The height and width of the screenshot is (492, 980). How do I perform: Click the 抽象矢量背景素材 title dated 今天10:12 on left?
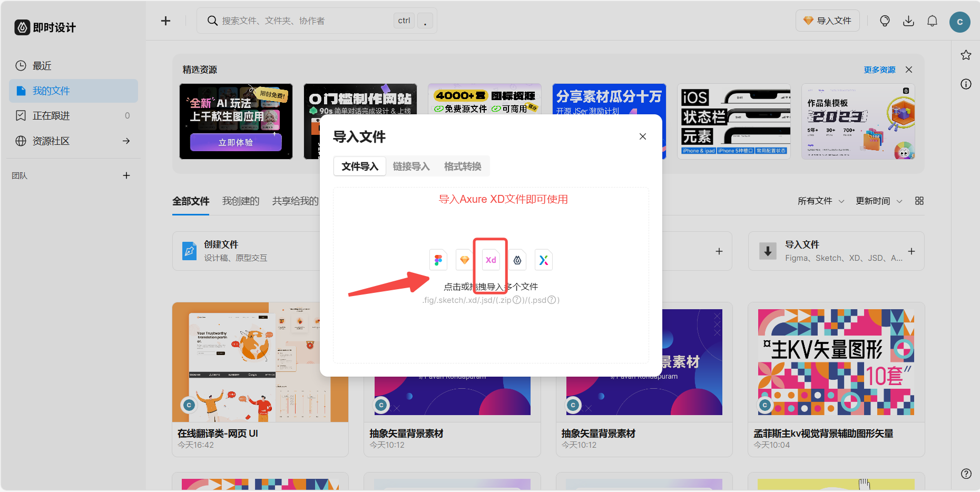click(x=406, y=434)
